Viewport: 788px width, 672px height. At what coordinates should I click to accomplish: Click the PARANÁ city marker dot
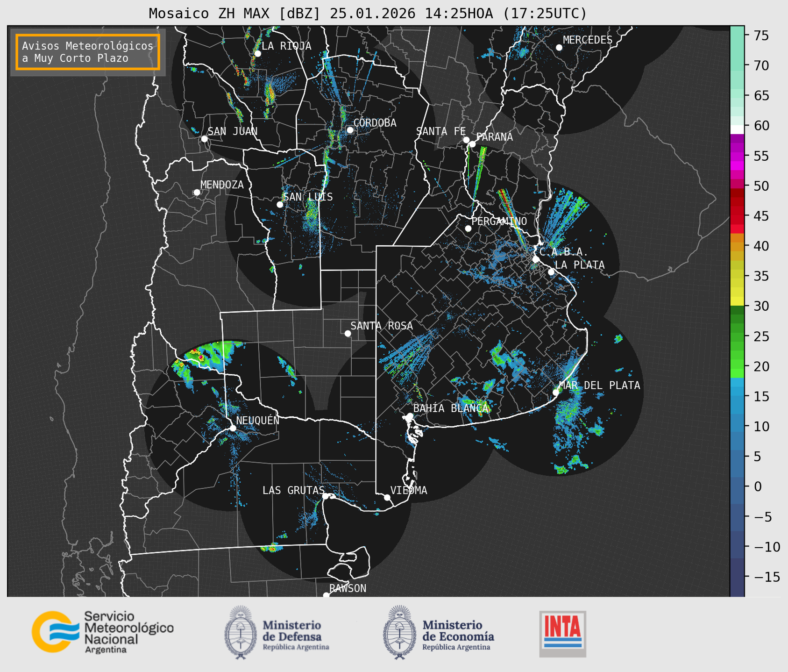coord(472,144)
